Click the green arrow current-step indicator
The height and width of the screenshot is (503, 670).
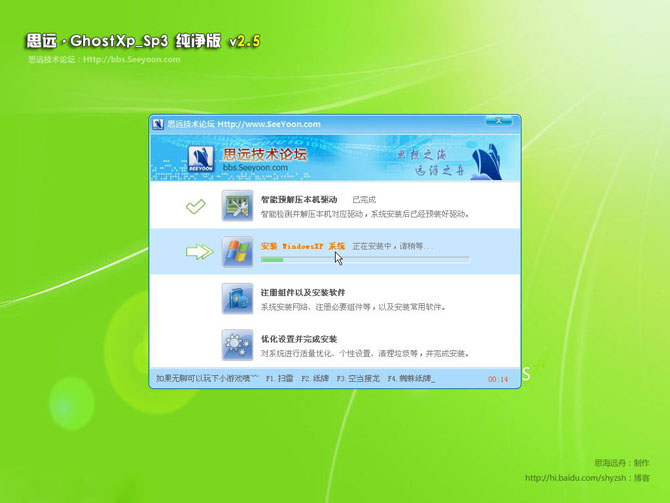200,252
